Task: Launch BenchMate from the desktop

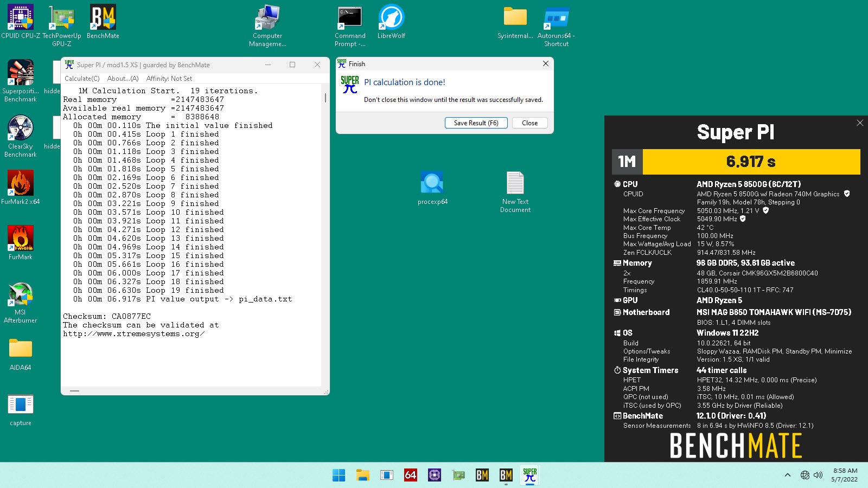Action: 103,22
